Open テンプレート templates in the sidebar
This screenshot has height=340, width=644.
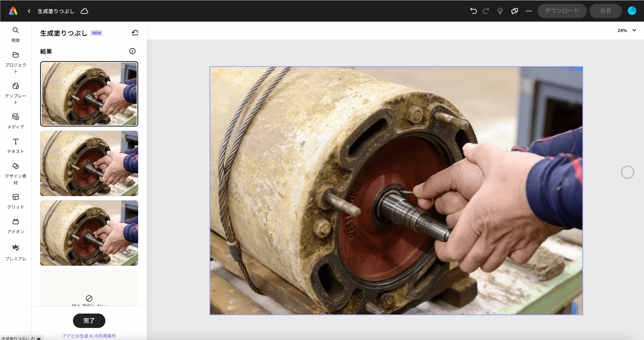pyautogui.click(x=15, y=94)
